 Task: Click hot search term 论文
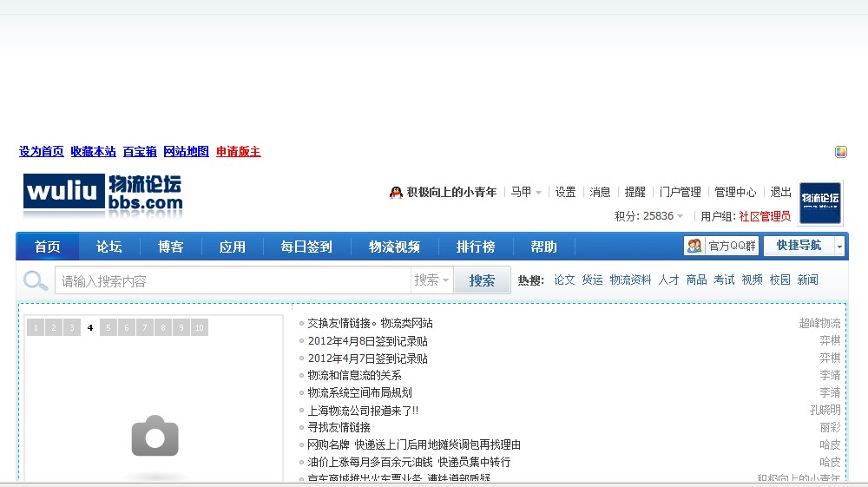pos(564,280)
